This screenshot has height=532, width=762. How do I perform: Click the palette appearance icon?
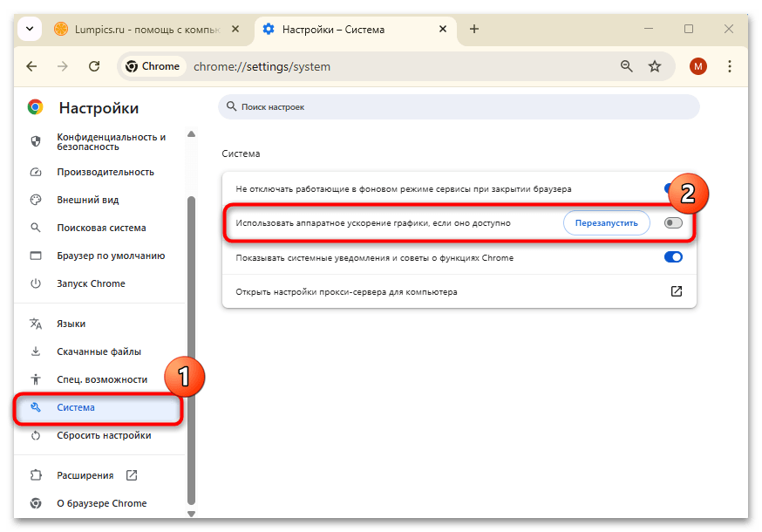(36, 200)
